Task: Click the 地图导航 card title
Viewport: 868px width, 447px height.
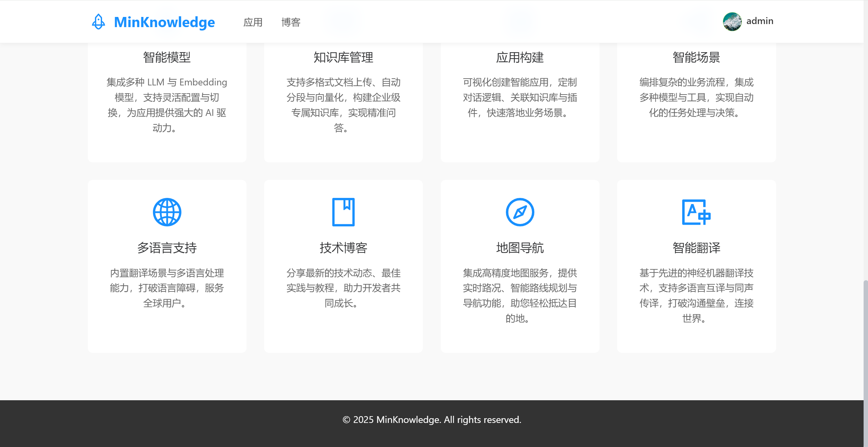Action: coord(520,248)
